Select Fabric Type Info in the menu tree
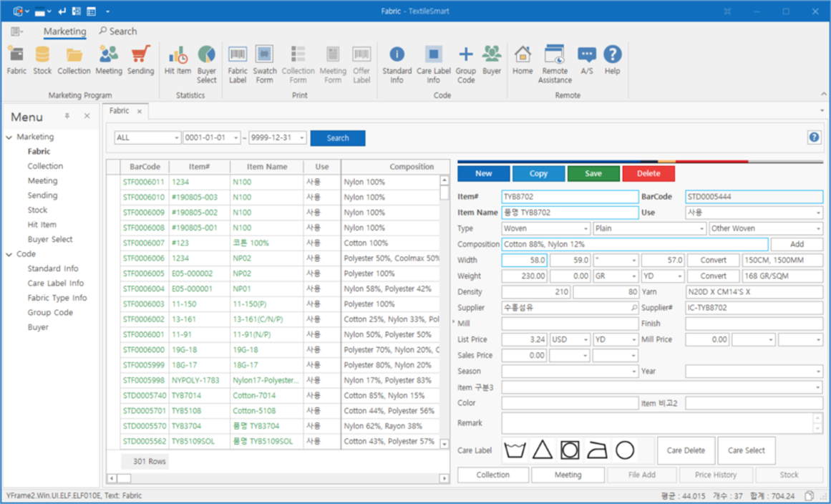831x504 pixels. tap(57, 298)
